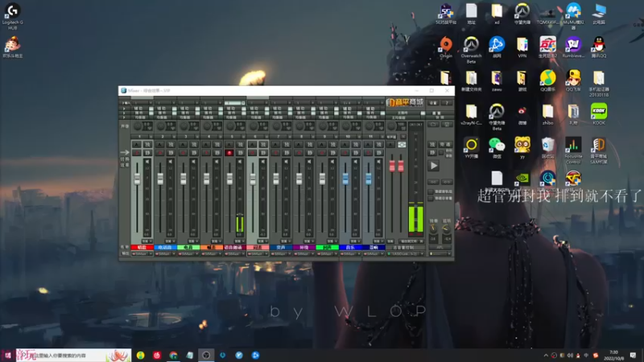Open the MuMu模拟器 desktop shortcut

point(573,16)
